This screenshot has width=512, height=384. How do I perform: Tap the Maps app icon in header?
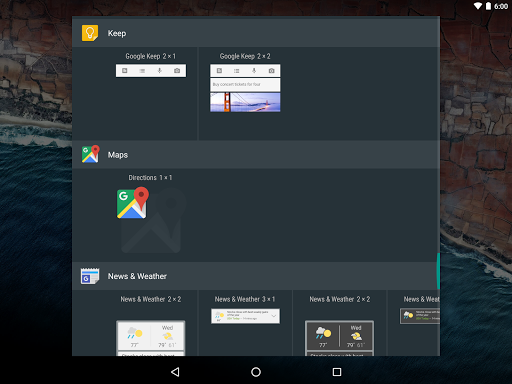click(91, 154)
